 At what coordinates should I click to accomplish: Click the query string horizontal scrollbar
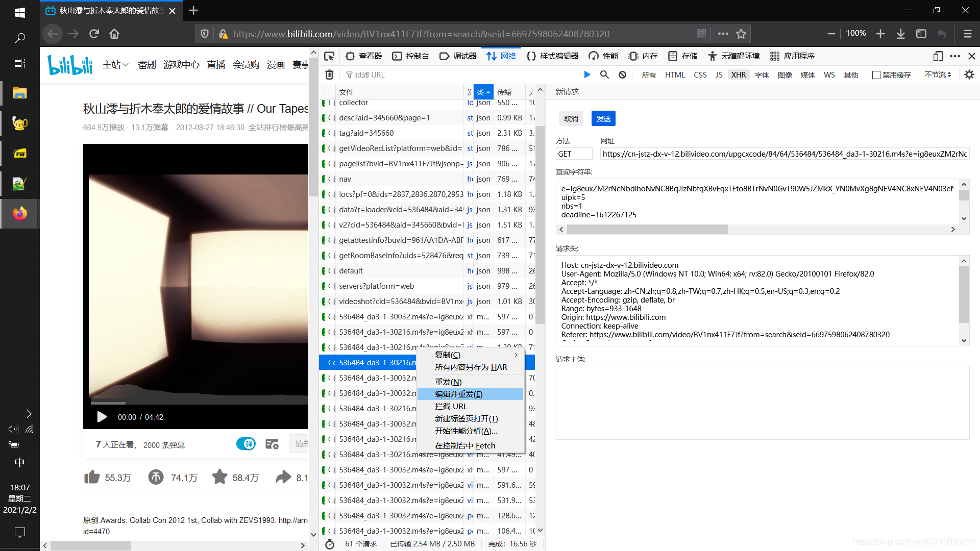click(x=647, y=230)
